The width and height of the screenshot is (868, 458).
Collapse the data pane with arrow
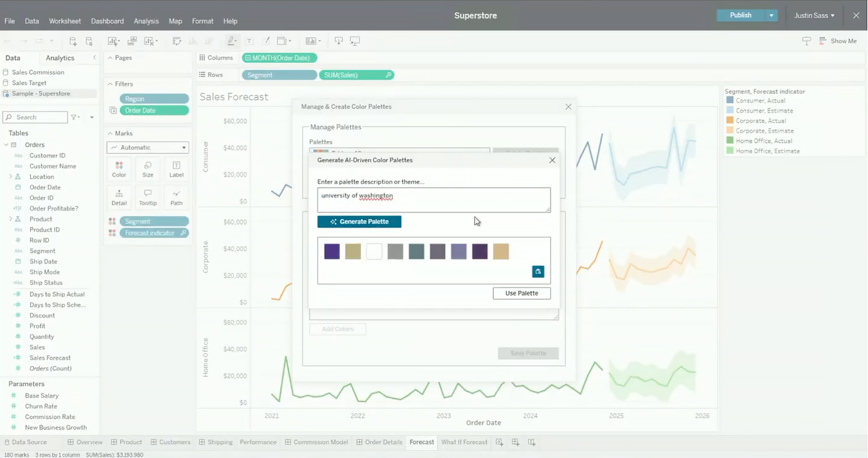pyautogui.click(x=94, y=58)
